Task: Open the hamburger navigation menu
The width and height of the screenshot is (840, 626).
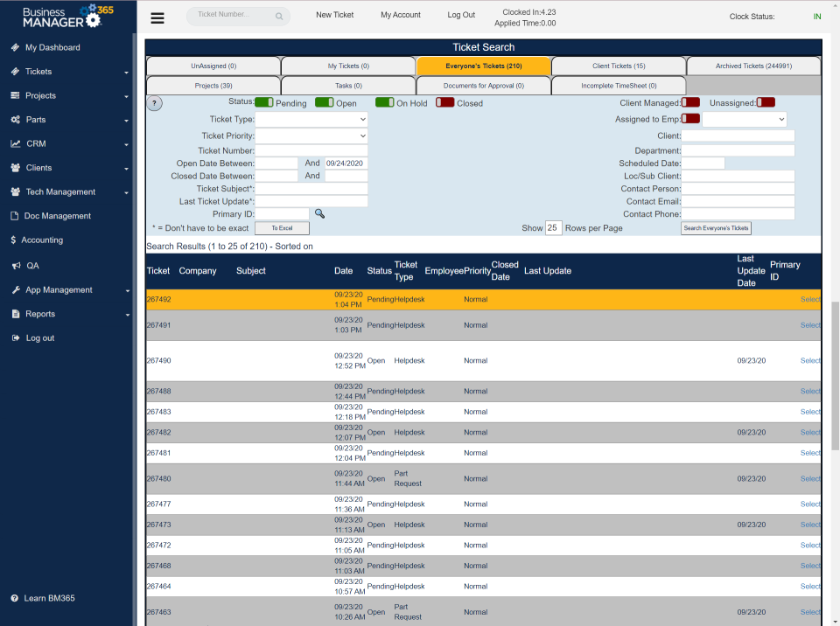Action: pyautogui.click(x=157, y=17)
